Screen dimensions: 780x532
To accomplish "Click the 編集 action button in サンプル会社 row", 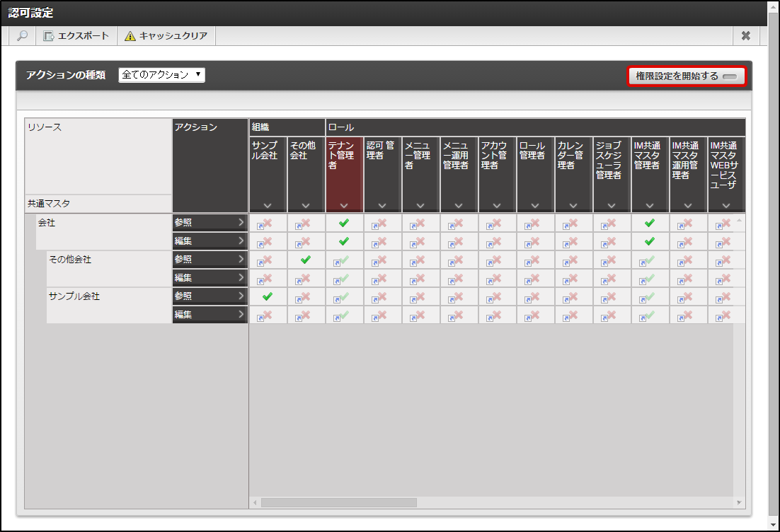I will (x=210, y=315).
